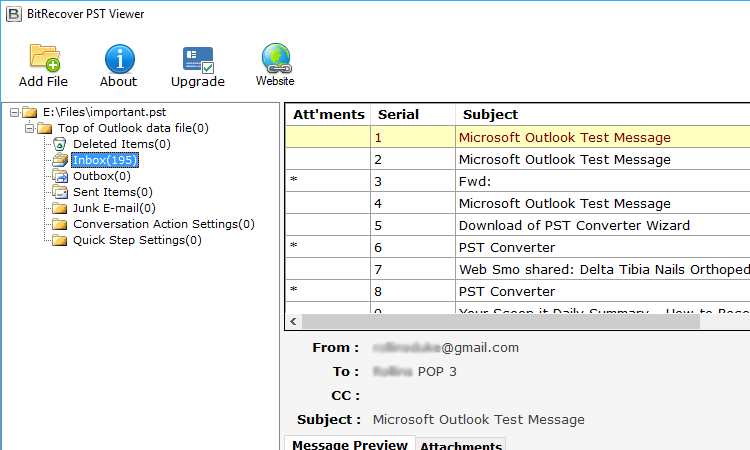Click the Add File folder icon
The height and width of the screenshot is (450, 750).
click(x=44, y=57)
